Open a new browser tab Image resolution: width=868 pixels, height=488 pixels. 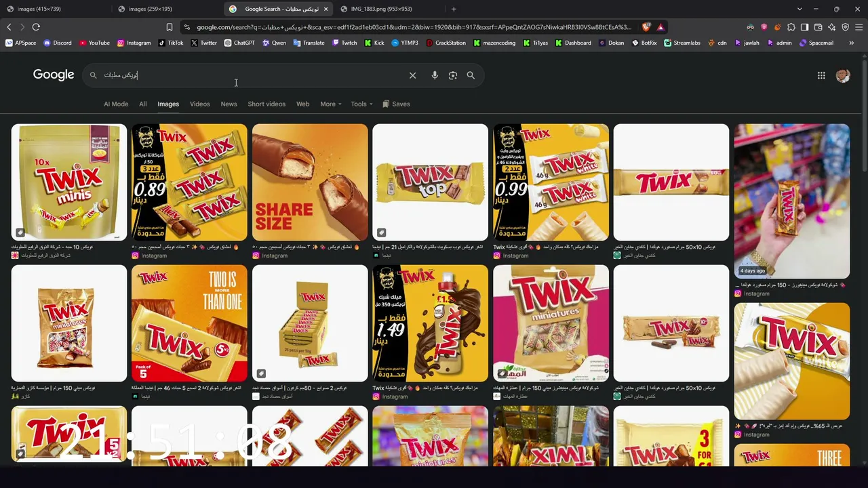tap(454, 9)
